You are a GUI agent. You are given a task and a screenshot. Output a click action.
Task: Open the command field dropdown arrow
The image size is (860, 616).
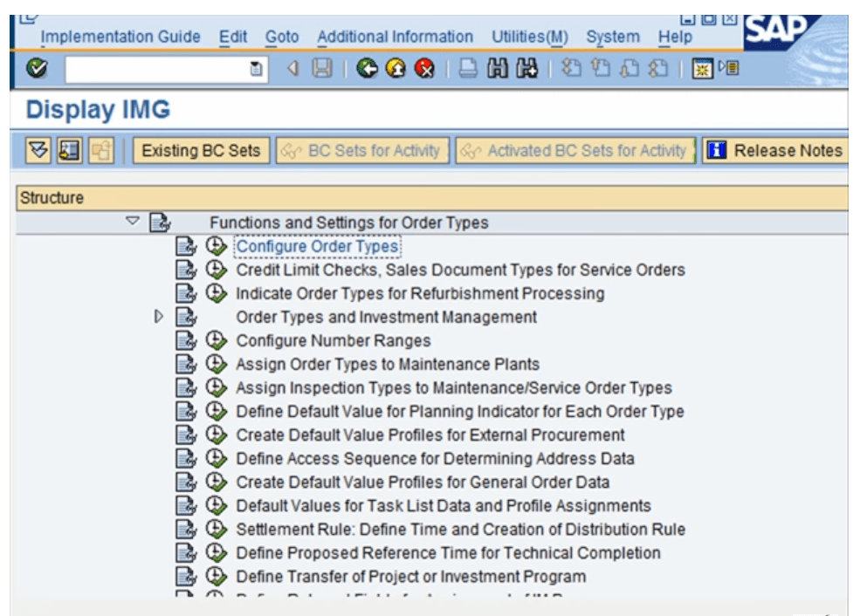[x=254, y=71]
